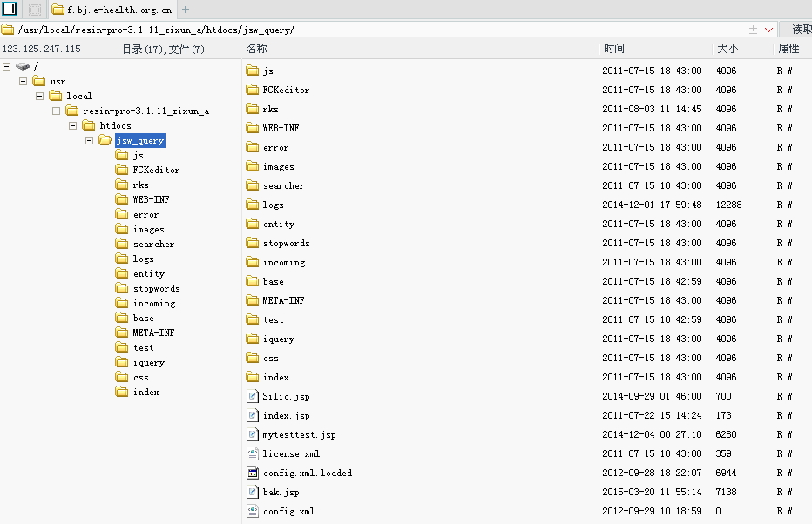
Task: Click the searcher folder icon in file list
Action: point(253,185)
